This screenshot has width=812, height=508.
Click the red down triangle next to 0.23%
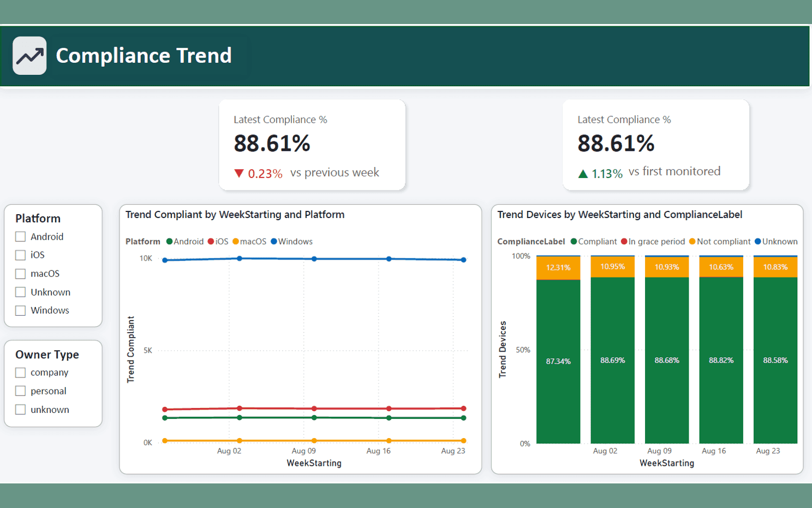239,174
